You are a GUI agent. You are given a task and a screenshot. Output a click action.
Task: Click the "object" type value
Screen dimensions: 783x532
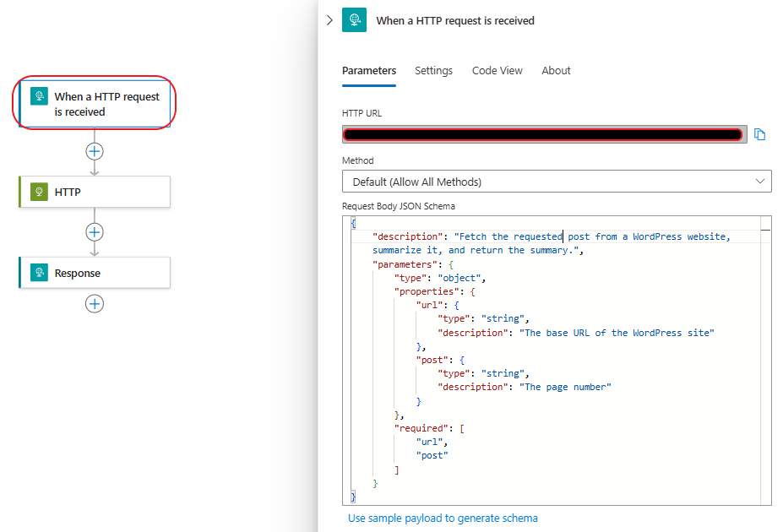coord(459,278)
